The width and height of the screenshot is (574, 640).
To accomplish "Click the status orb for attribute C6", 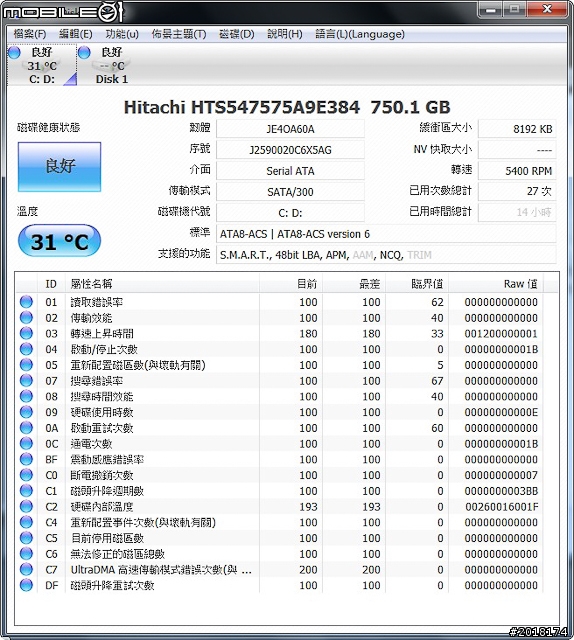I will [x=26, y=553].
